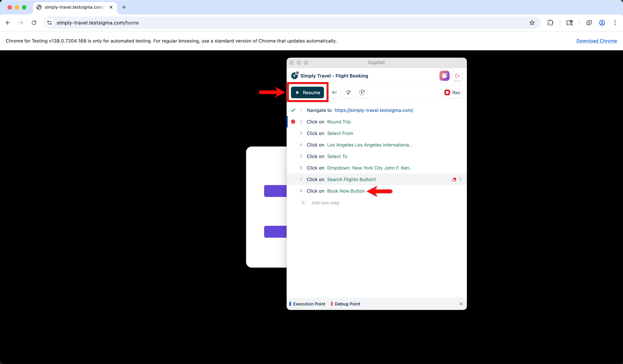Click the circular lightning-bolt extension icon in Chrome toolbar

pyautogui.click(x=589, y=23)
